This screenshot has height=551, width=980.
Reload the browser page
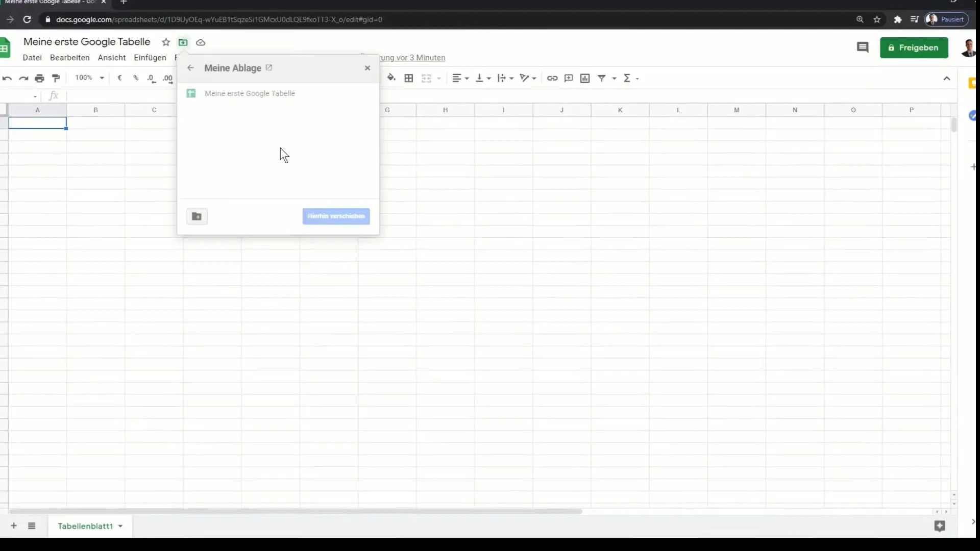coord(27,19)
